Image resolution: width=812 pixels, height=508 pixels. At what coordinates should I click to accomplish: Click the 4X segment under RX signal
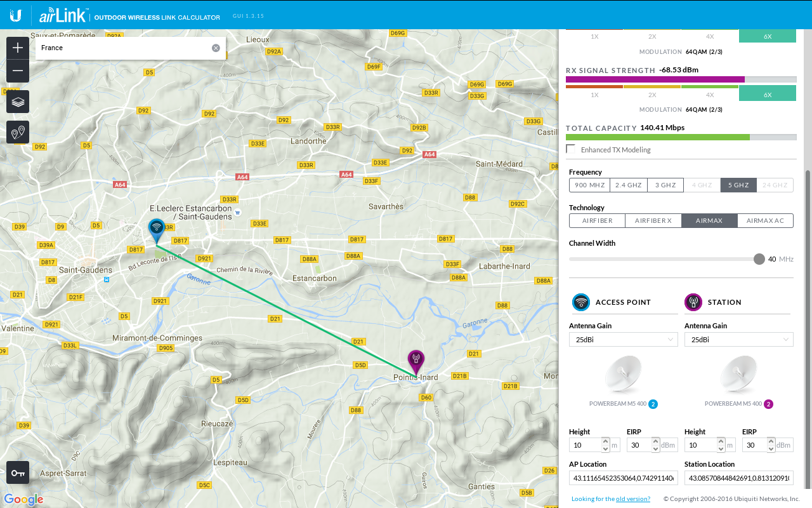pos(710,95)
